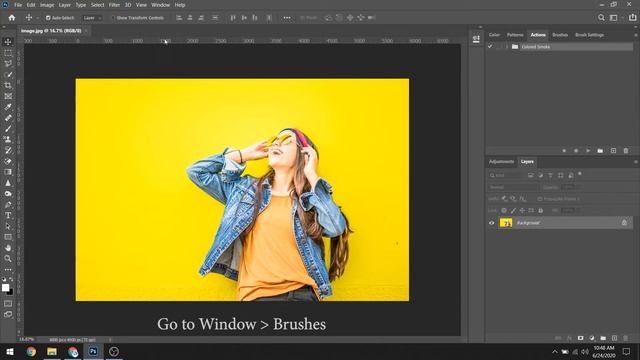Select the History Brush tool
The width and height of the screenshot is (640, 360).
[x=8, y=150]
